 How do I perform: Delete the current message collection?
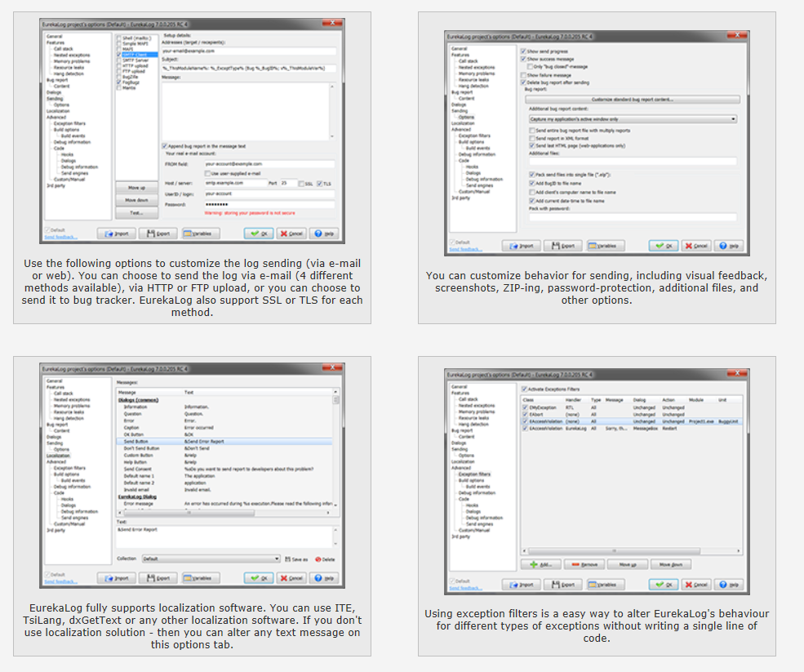[325, 559]
